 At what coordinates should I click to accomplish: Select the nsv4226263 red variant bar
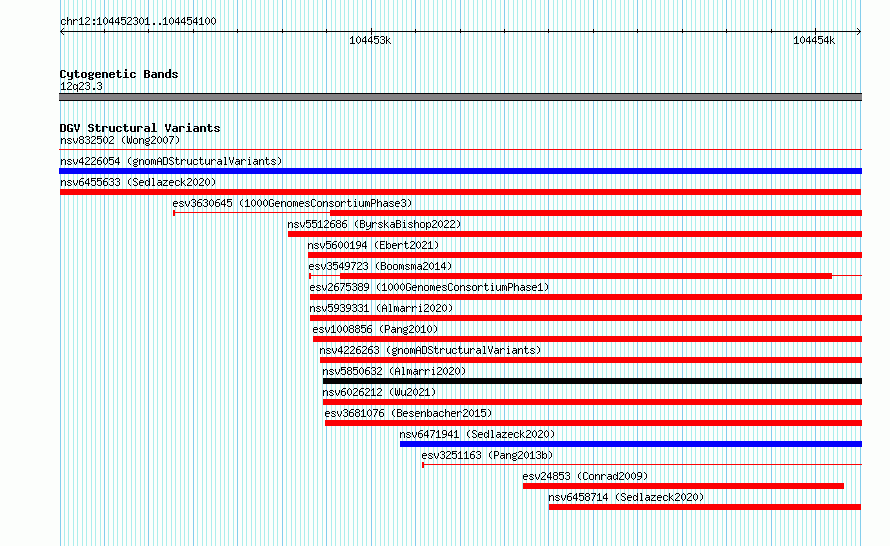[x=591, y=360]
